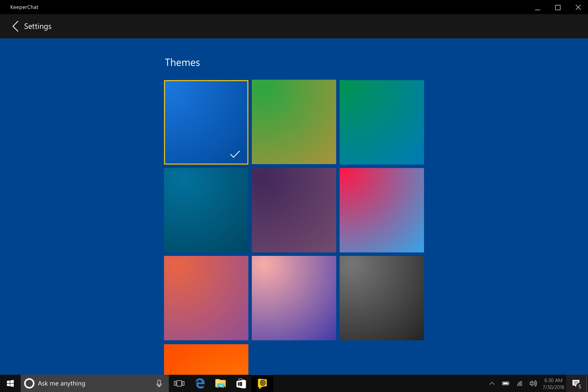The image size is (588, 392).
Task: Open the Microsoft Store
Action: [241, 383]
